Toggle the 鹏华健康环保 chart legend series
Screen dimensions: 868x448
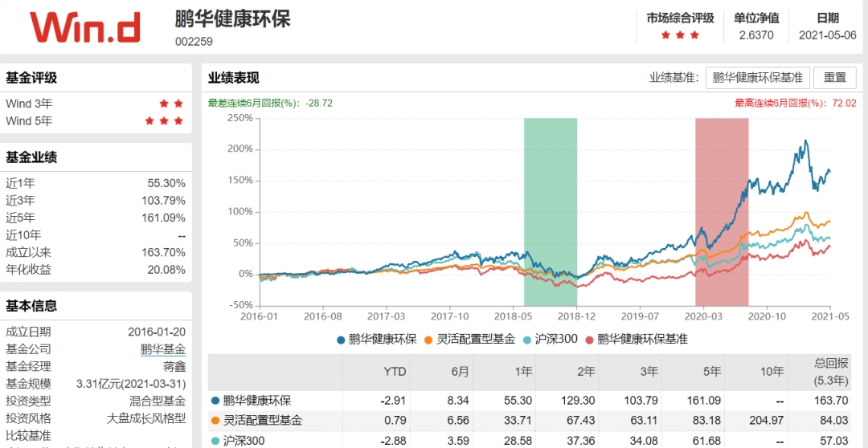[x=376, y=340]
